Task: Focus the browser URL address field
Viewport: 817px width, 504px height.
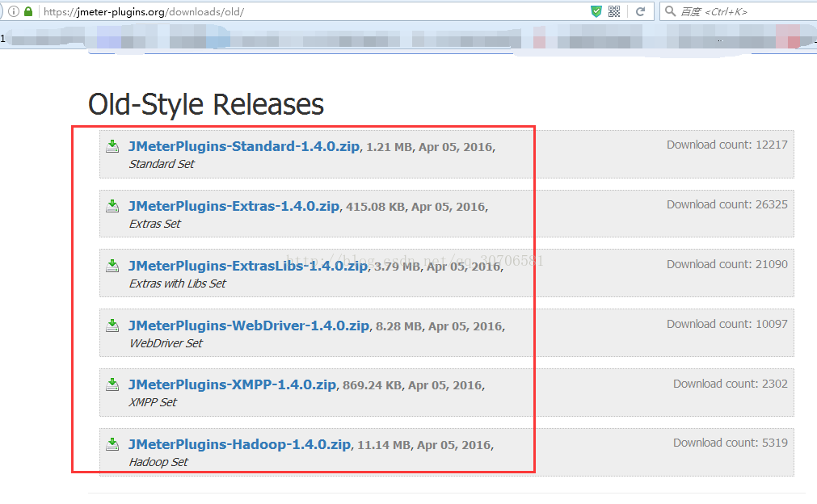Action: pos(313,11)
